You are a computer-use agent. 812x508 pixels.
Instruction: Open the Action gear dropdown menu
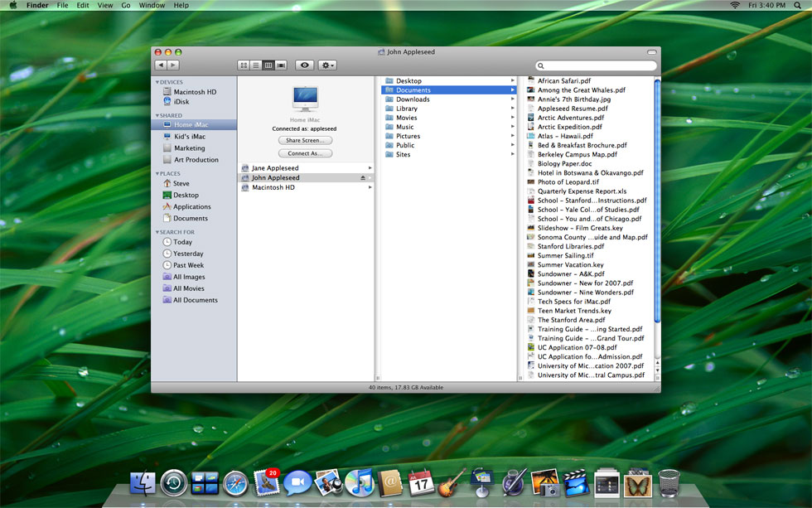(327, 65)
